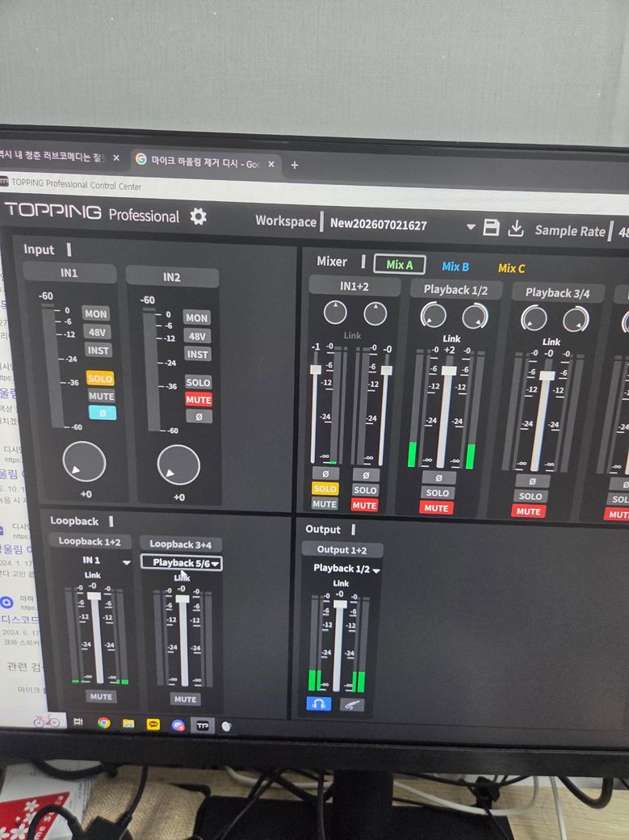Click the TOPPING app taskbar icon
The image size is (629, 840).
pyautogui.click(x=203, y=726)
